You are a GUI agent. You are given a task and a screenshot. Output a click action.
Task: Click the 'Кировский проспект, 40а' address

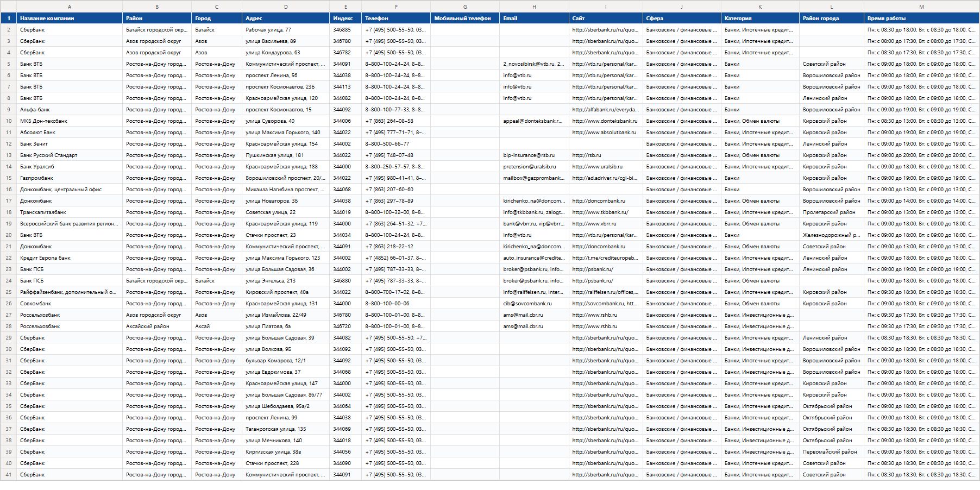pyautogui.click(x=286, y=292)
